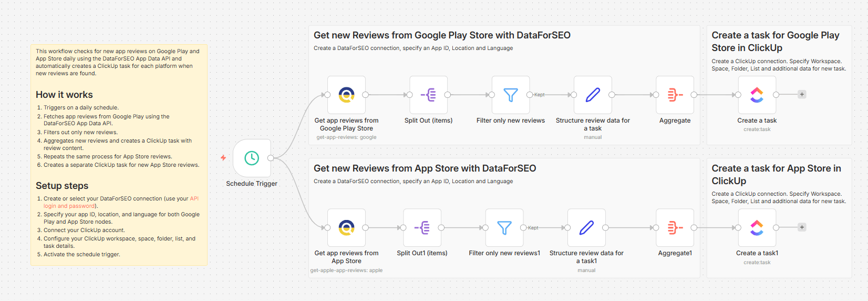Image resolution: width=868 pixels, height=301 pixels.
Task: Click 'Get new Reviews from Google Play Store with DataForSEO' title
Action: click(442, 35)
